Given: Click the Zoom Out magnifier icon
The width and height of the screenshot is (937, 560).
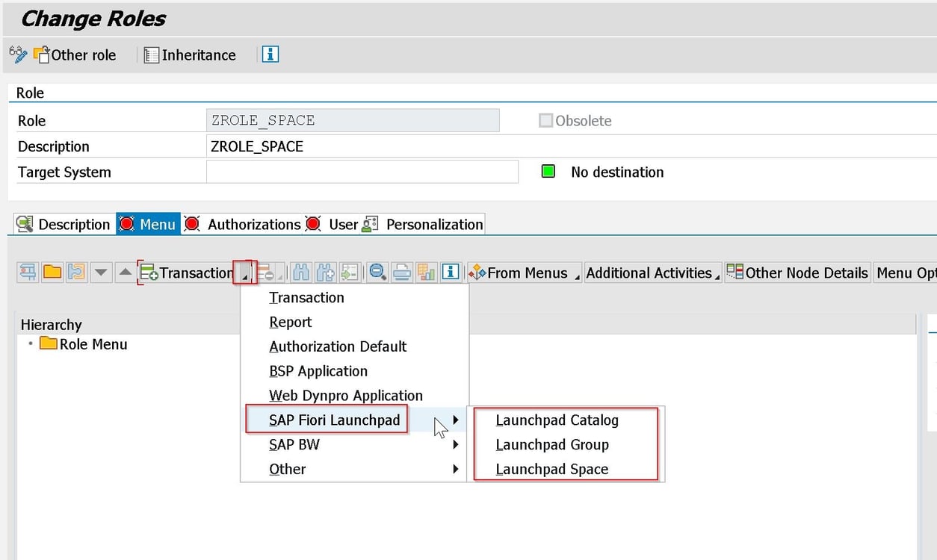Looking at the screenshot, I should 377,273.
